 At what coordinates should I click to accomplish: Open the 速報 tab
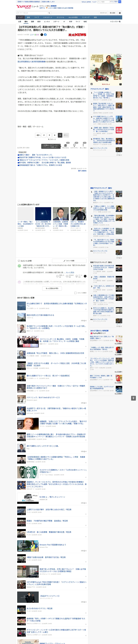pos(28,17)
